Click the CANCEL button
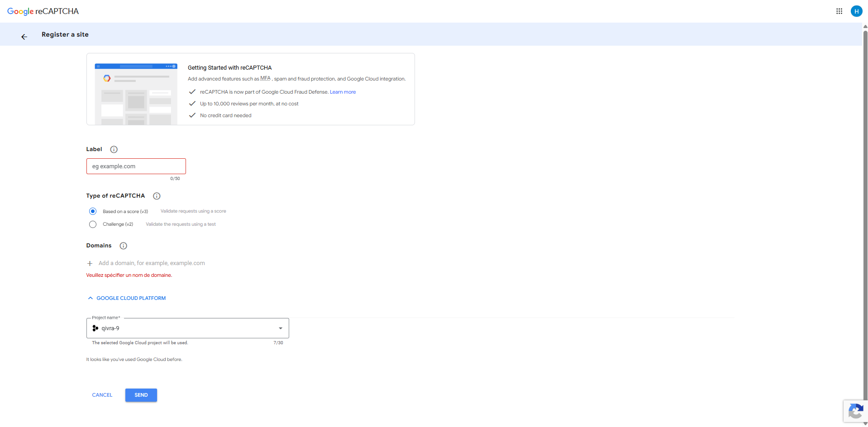 pyautogui.click(x=102, y=395)
